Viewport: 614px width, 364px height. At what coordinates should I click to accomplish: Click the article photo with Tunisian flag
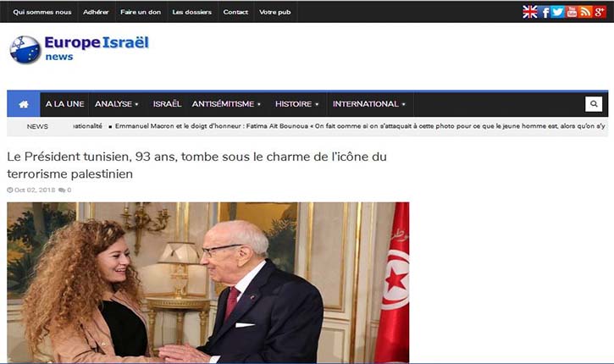[x=208, y=282]
